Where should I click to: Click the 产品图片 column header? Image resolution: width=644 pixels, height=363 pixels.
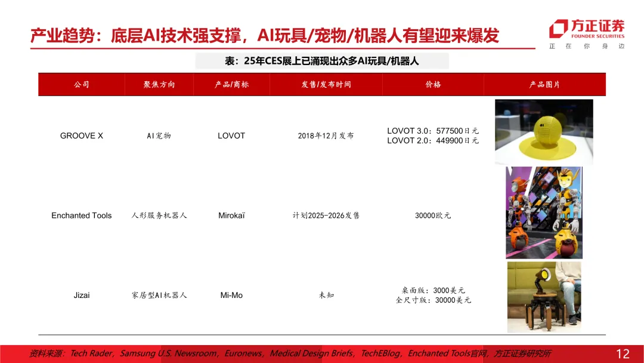pos(544,84)
